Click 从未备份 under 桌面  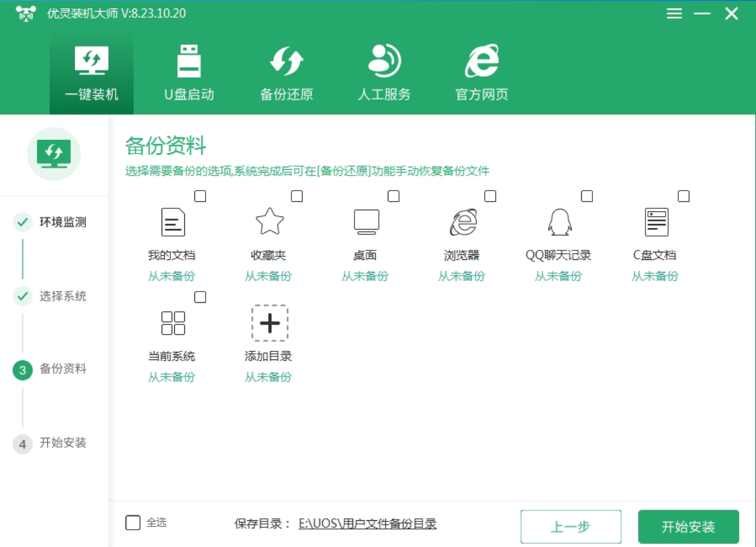coord(365,276)
